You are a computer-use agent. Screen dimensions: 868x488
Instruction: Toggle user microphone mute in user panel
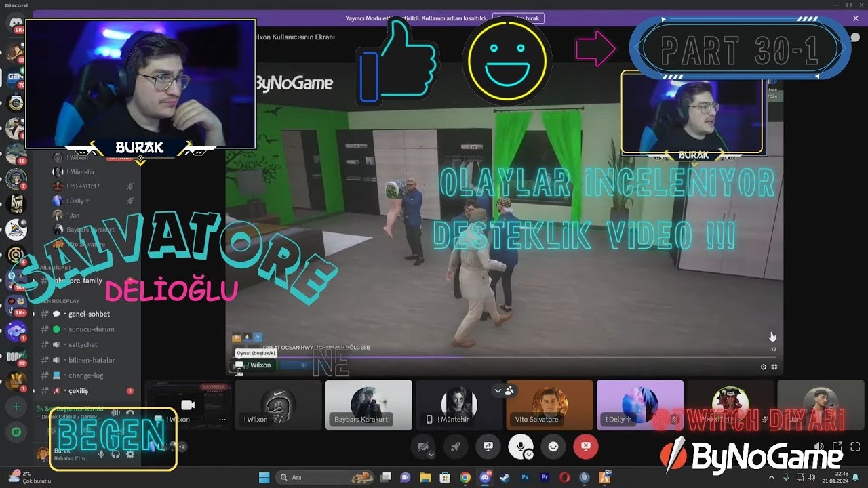point(101,453)
